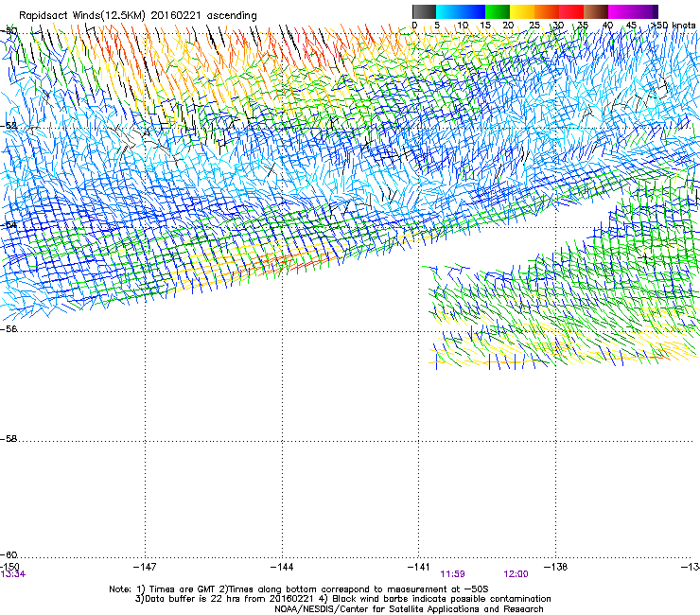The image size is (700, 615).
Task: Click the -52 latitude axis label
Action: (x=9, y=126)
